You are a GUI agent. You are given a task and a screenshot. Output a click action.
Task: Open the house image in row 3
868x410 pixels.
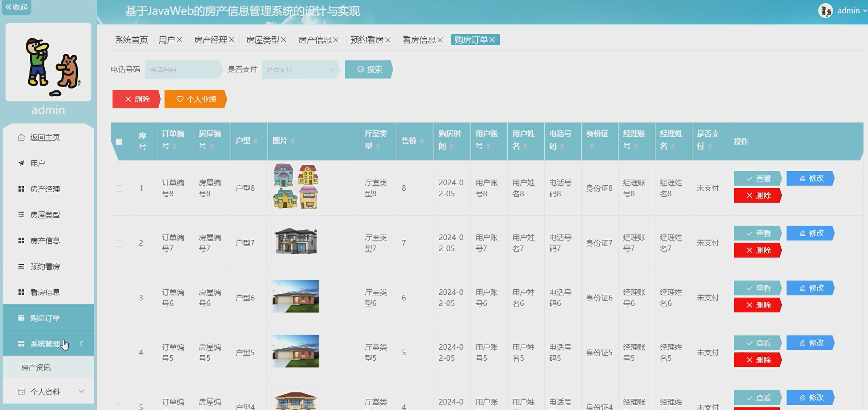296,296
